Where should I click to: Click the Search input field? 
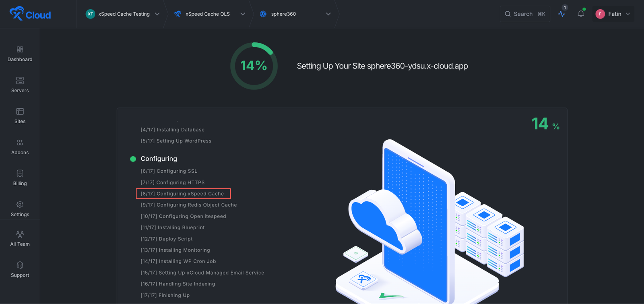pos(525,14)
